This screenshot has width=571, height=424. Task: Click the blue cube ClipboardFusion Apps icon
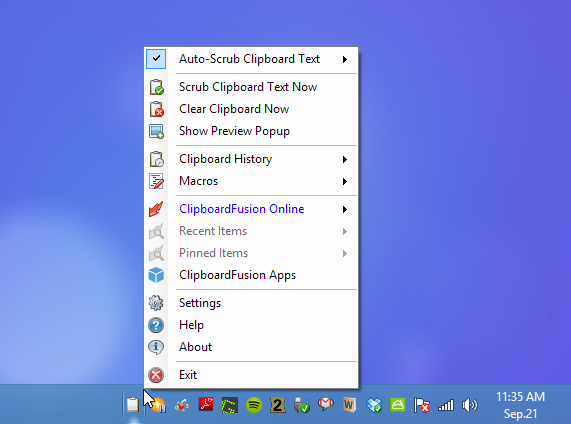(x=156, y=275)
